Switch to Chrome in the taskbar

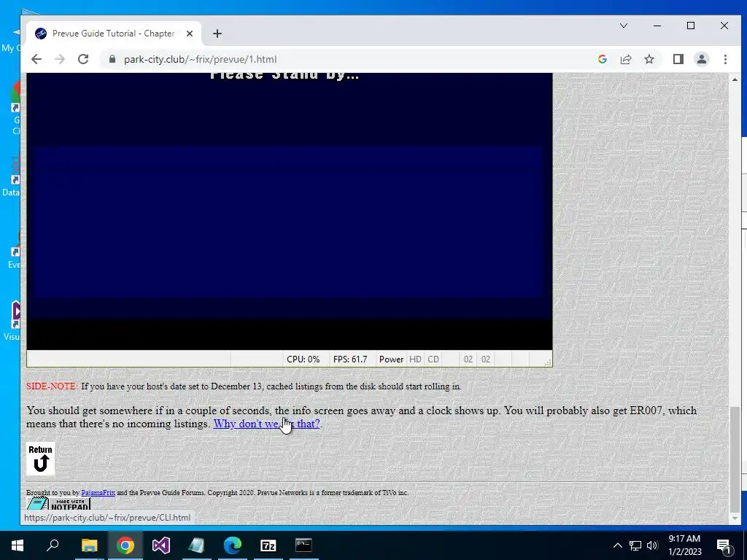pyautogui.click(x=125, y=545)
